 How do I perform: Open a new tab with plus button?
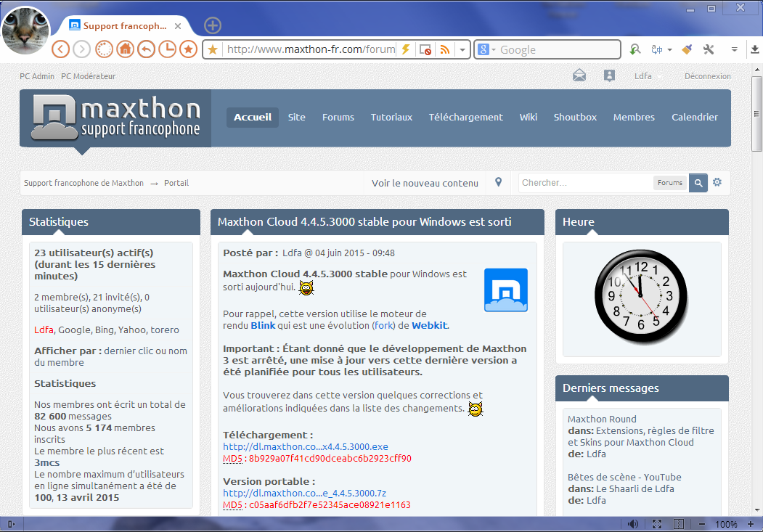213,25
